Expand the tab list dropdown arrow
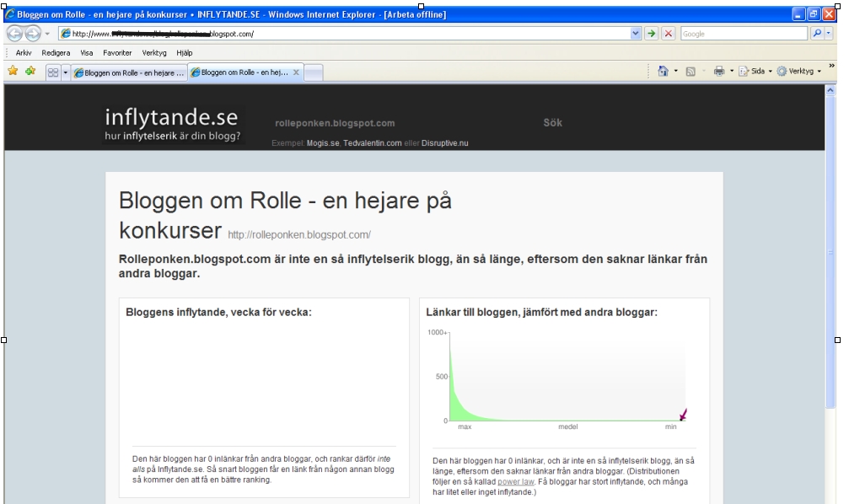This screenshot has height=504, width=849. point(66,72)
